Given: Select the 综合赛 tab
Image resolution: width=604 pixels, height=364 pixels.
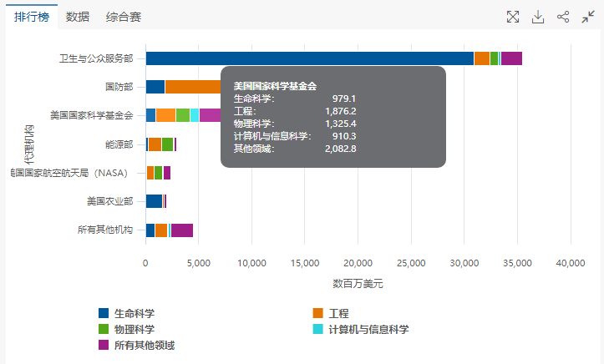Looking at the screenshot, I should (124, 17).
